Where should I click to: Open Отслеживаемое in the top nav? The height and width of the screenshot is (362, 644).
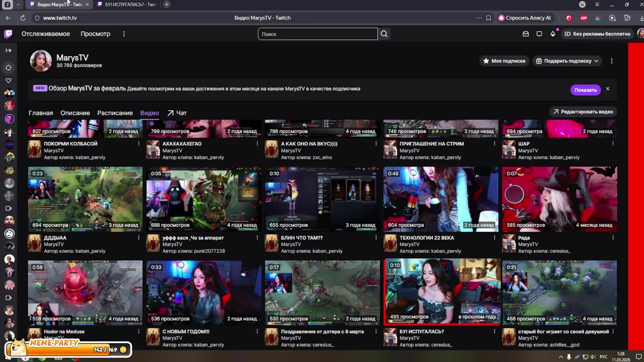point(46,34)
